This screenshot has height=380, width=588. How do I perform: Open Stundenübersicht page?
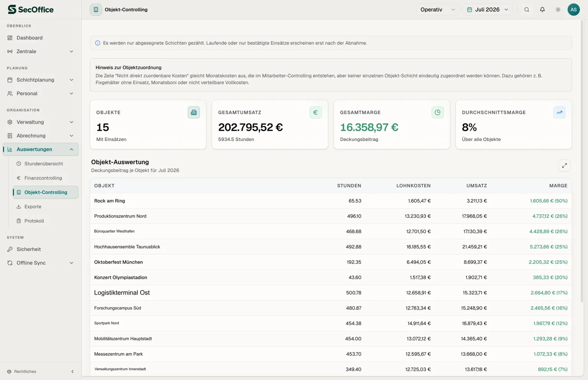46,164
